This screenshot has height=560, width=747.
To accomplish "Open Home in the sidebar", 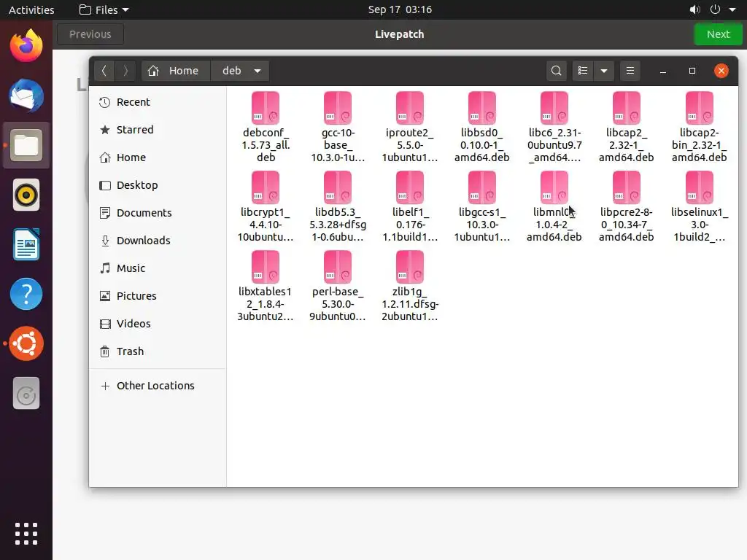I will point(158,157).
